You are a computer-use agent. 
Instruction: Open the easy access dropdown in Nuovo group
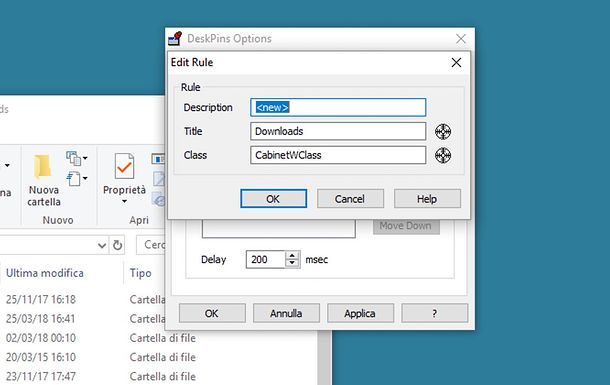77,179
